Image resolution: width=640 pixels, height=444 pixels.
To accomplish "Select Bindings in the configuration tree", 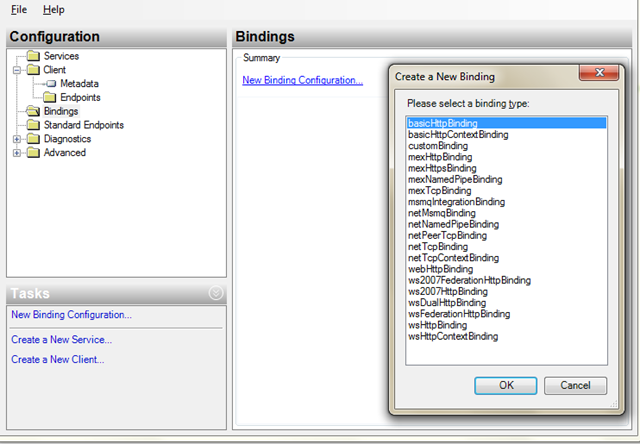I will [61, 111].
